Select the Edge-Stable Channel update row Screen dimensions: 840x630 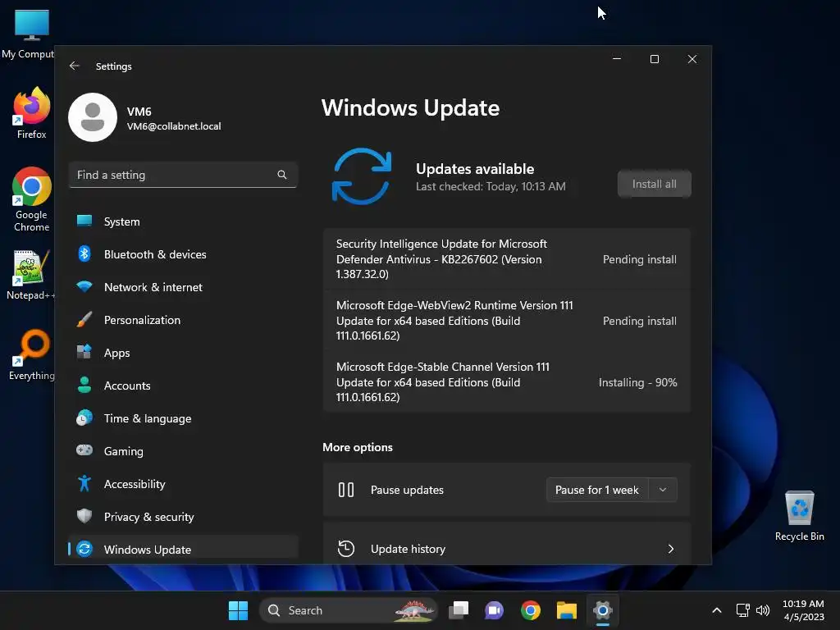506,382
